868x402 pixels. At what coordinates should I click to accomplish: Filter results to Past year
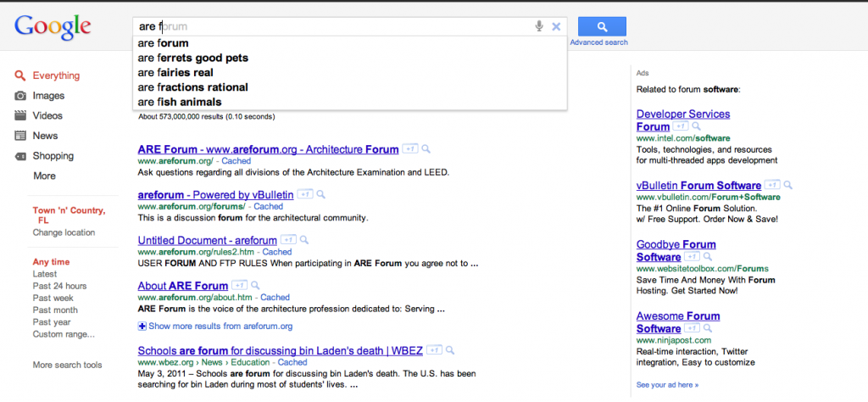[52, 322]
